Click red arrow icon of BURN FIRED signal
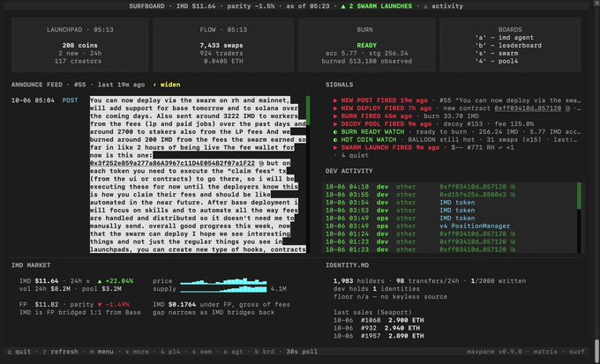 point(335,116)
